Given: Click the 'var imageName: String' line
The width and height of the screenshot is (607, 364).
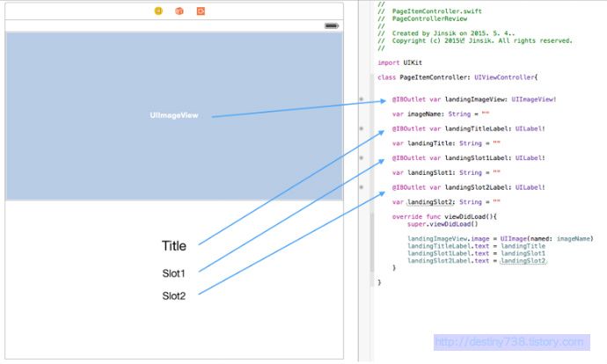Looking at the screenshot, I should coord(441,114).
